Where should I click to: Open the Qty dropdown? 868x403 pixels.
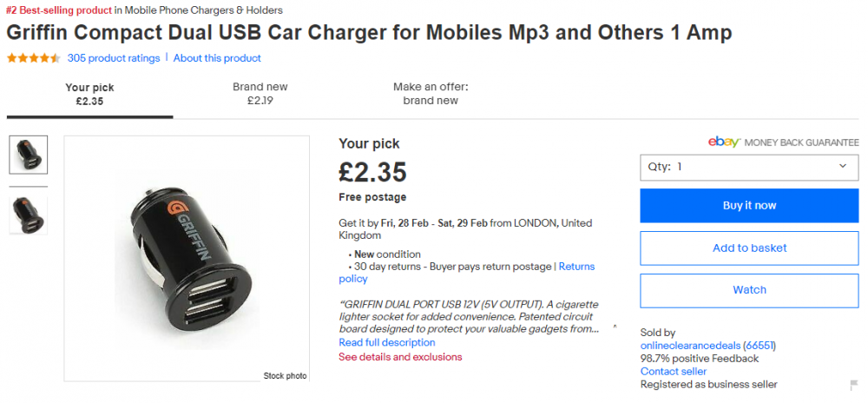click(x=750, y=167)
